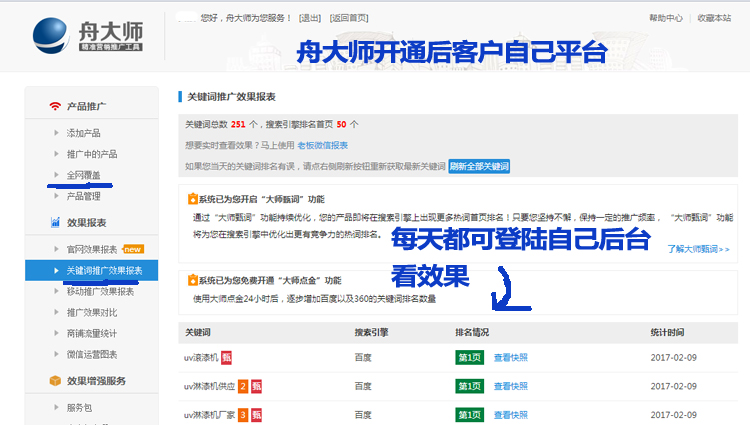This screenshot has width=750, height=425.
Task: Expand arrow next to 推广中的产品
Action: click(x=56, y=154)
